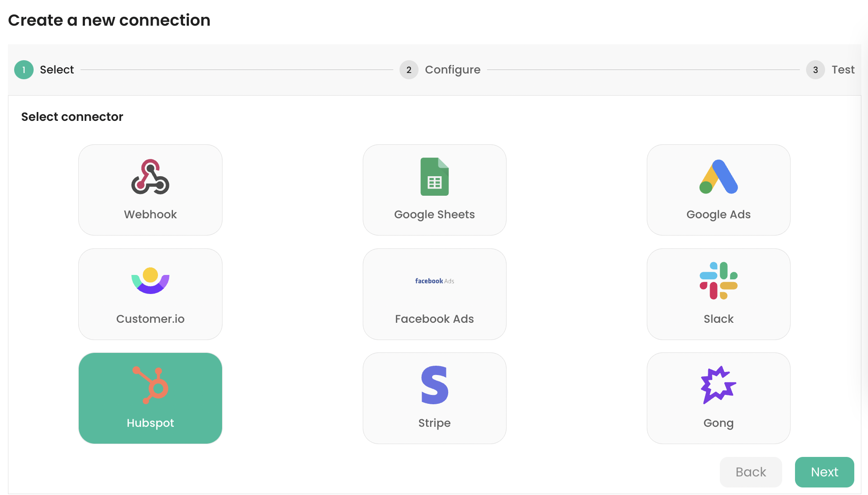Click the selected green Hubspot card
The image size is (868, 495).
(x=150, y=398)
